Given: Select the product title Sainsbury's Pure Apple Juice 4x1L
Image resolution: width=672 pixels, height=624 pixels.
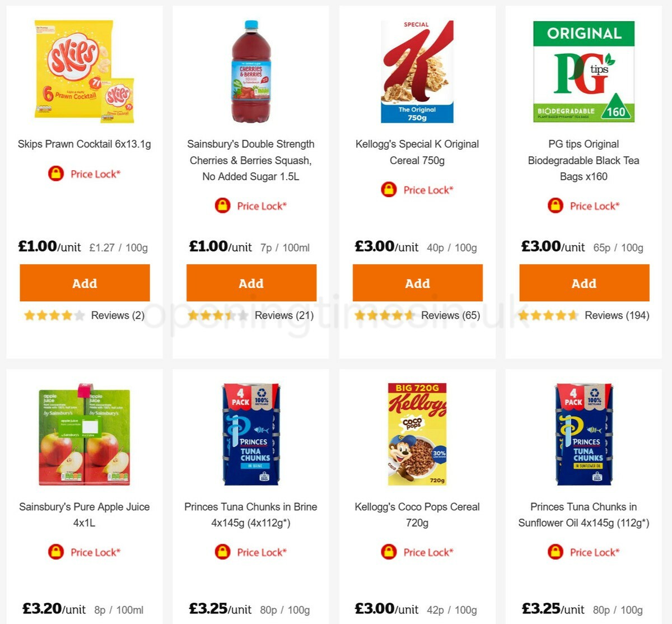Looking at the screenshot, I should [x=84, y=515].
